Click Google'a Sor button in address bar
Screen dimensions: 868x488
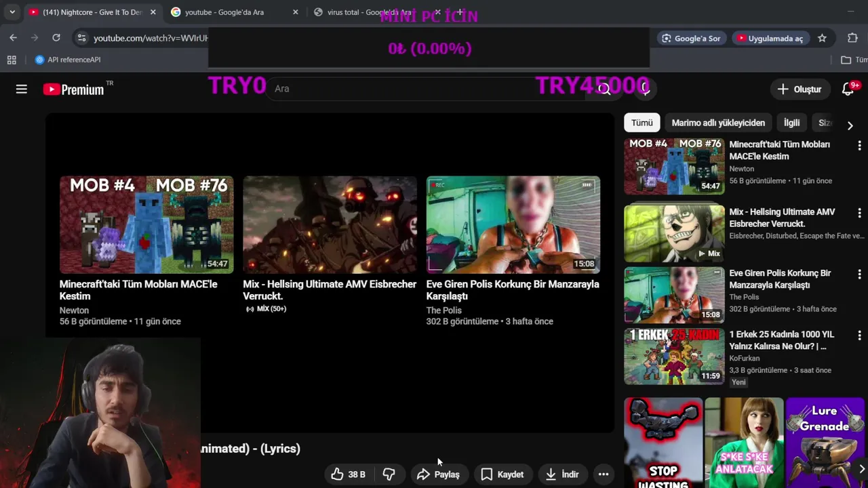coord(691,38)
